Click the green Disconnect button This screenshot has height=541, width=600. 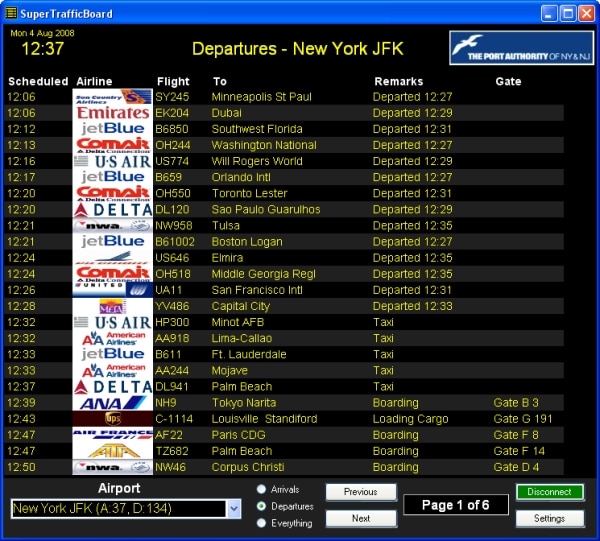[550, 492]
